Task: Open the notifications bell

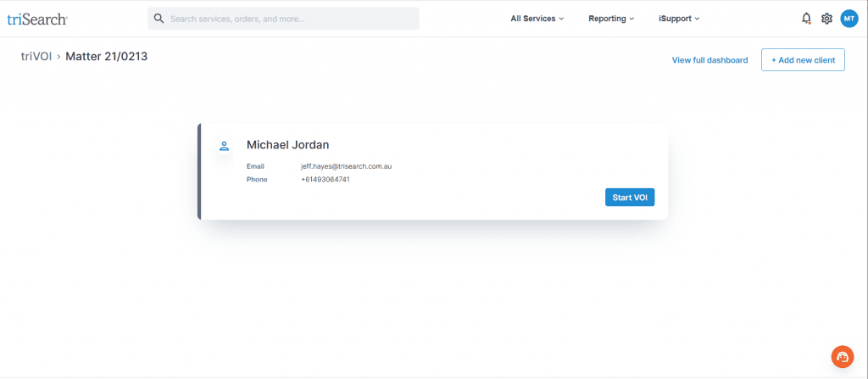Action: pyautogui.click(x=806, y=19)
